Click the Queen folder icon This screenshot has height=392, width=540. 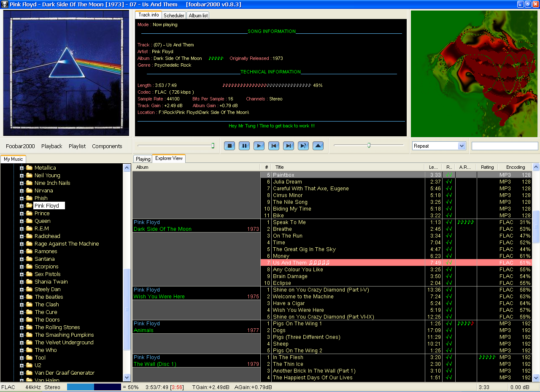coord(29,221)
